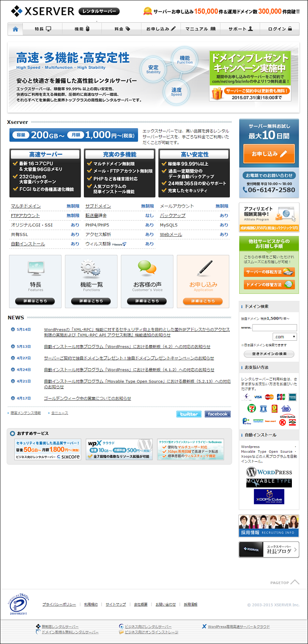Open the 採用情報 recruiting info banner
Screen dimensions: 308x644
(x=269, y=526)
